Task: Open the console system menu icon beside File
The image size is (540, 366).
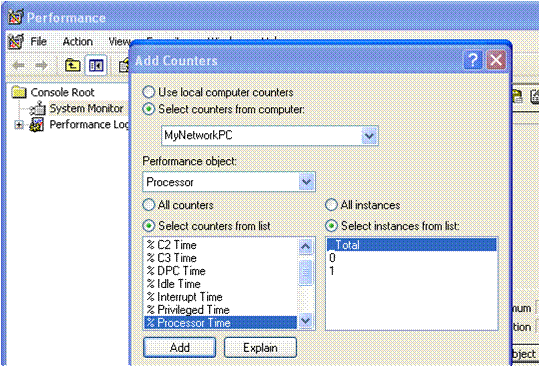Action: click(15, 42)
